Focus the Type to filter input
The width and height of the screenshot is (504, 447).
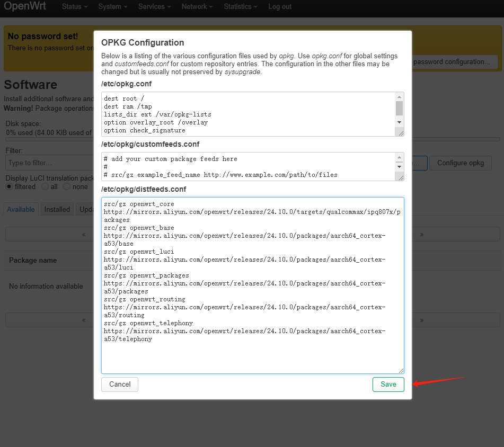pyautogui.click(x=49, y=163)
